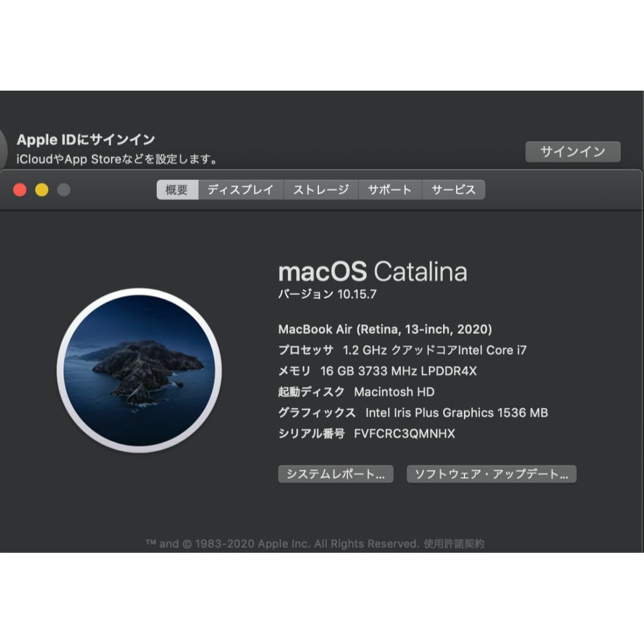Open the ストレージ tab

point(321,190)
